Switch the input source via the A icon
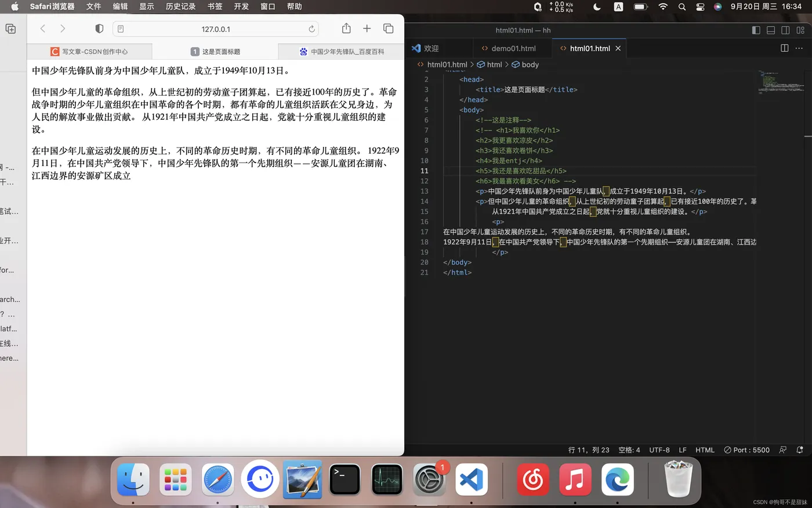 click(618, 6)
